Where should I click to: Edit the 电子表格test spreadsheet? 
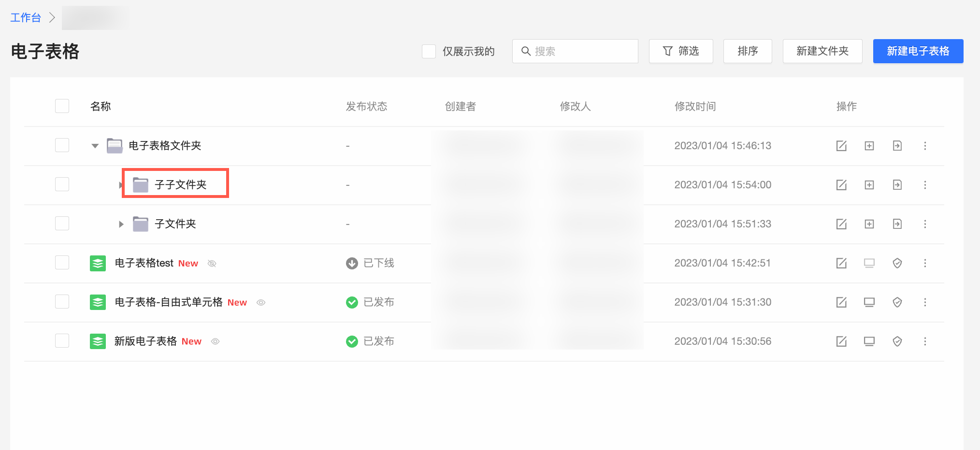[841, 263]
